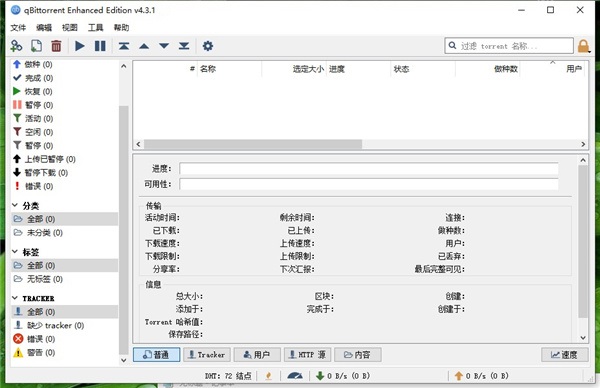Click the add torrent file icon
The width and height of the screenshot is (600, 388).
36,46
